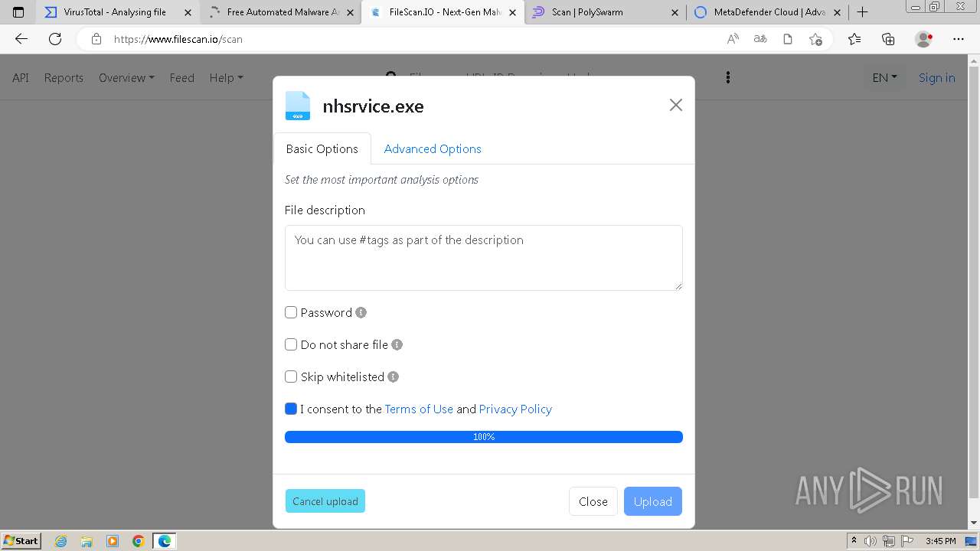Open Feed page
980x551 pixels.
[181, 77]
